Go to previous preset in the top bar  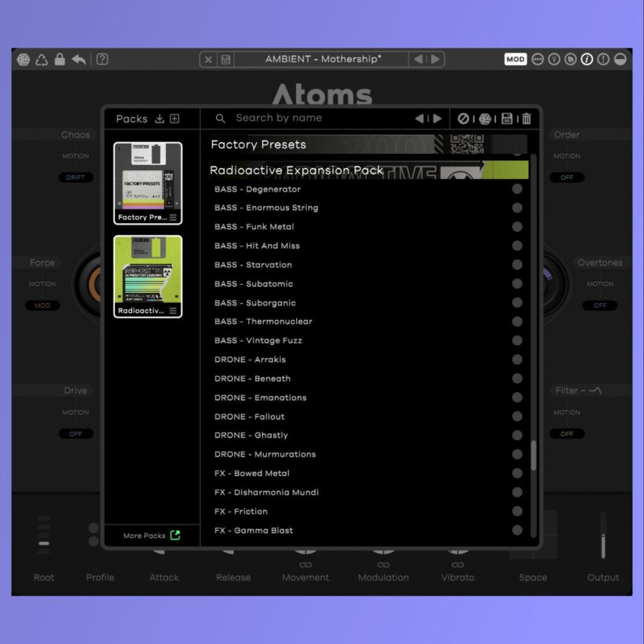tap(418, 59)
